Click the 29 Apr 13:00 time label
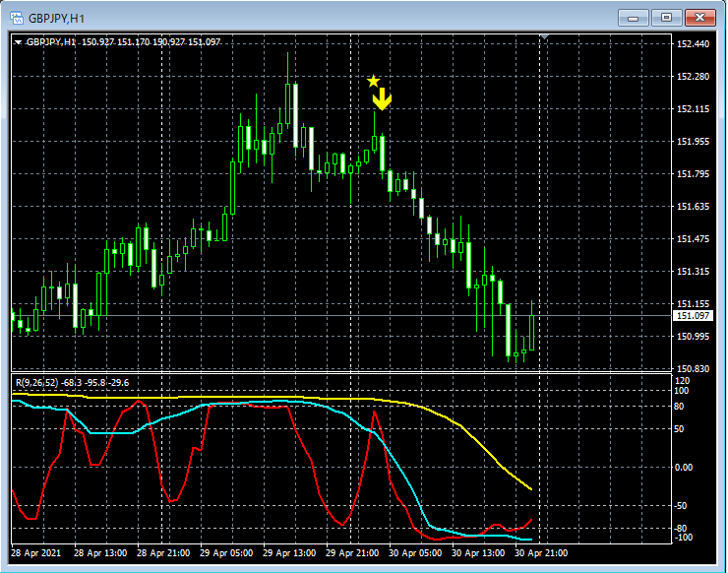Image resolution: width=728 pixels, height=573 pixels. (289, 553)
